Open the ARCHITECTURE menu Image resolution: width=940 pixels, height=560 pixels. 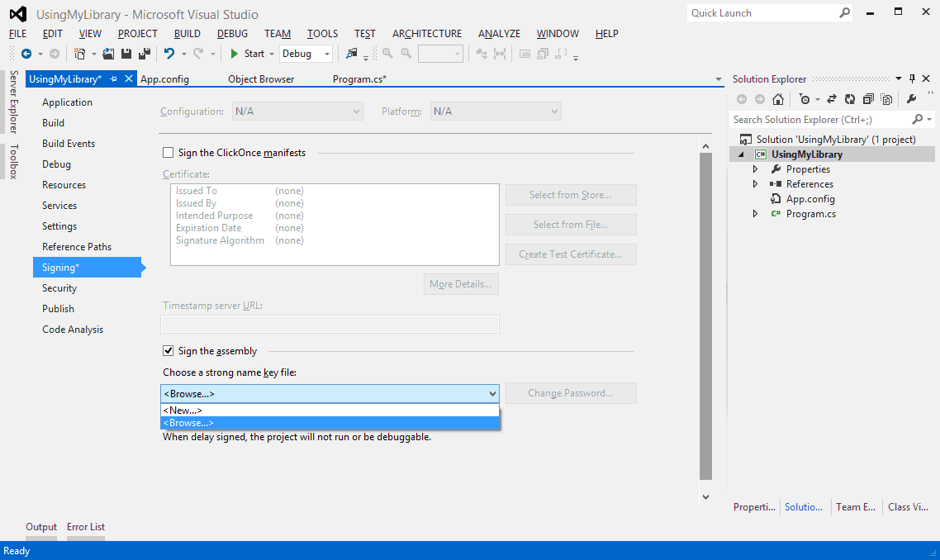point(427,34)
